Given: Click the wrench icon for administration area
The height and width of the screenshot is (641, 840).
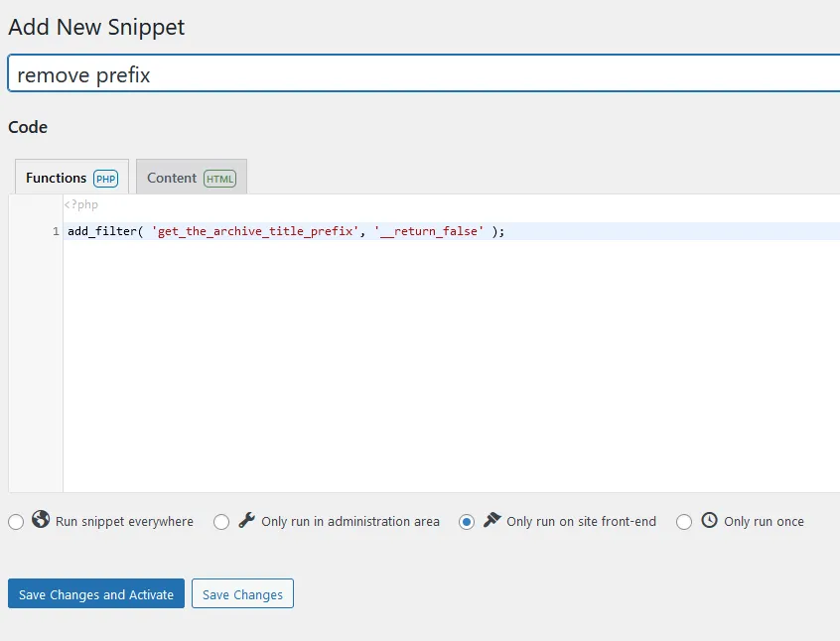Looking at the screenshot, I should click(x=246, y=520).
